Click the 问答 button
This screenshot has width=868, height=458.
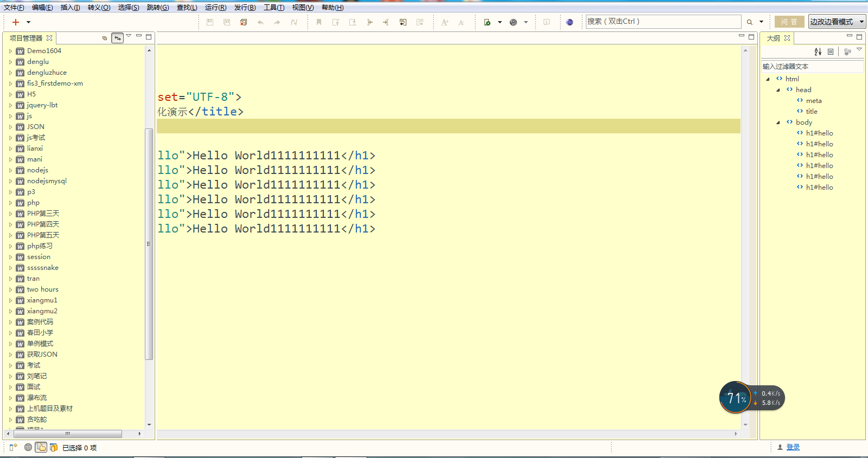(789, 22)
